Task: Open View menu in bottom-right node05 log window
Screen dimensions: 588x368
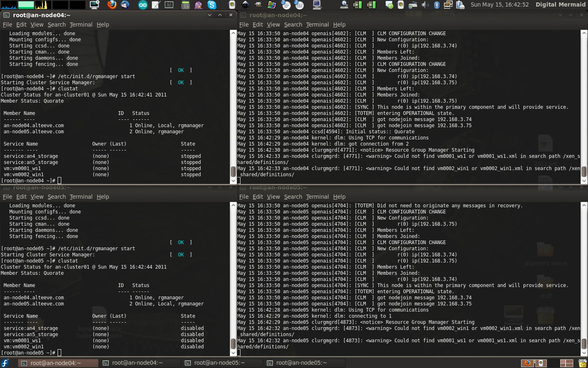Action: (273, 197)
